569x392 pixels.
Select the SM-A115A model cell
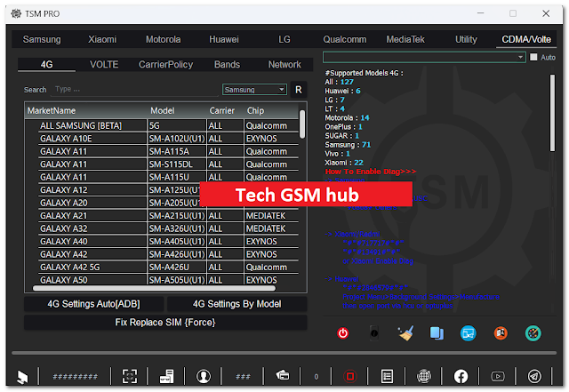tap(177, 151)
